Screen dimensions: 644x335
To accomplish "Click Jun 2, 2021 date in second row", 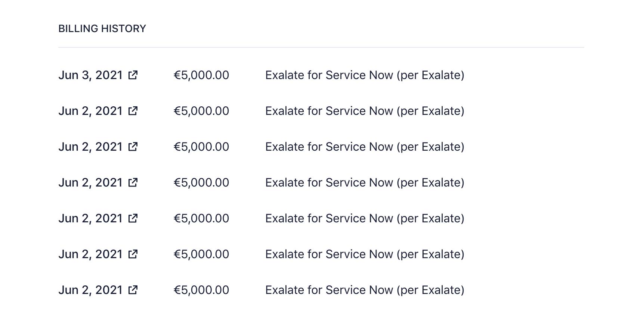I will 90,111.
